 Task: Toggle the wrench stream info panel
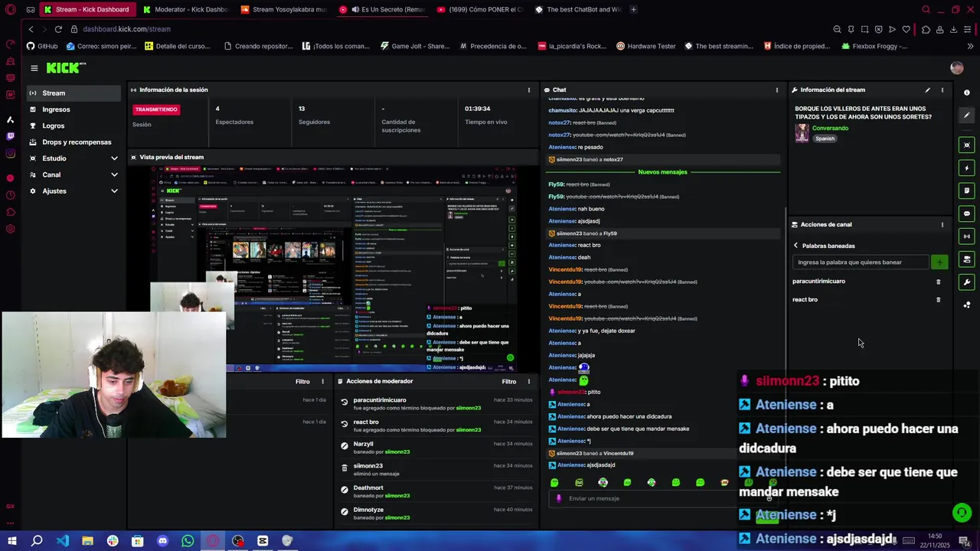point(967,282)
